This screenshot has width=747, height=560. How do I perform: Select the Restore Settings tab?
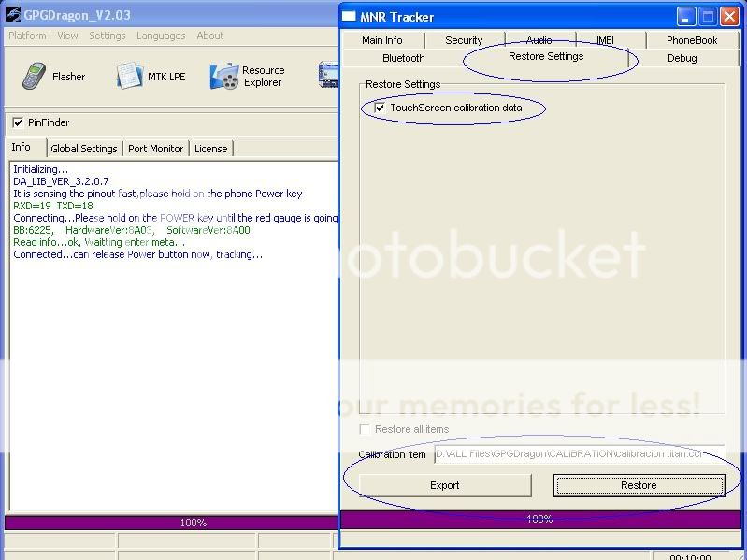pos(546,57)
